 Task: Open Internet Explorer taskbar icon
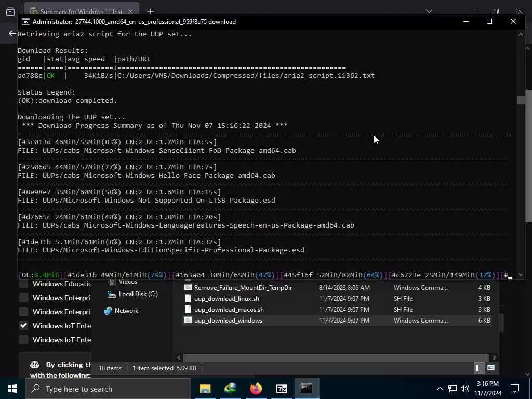pos(230,389)
